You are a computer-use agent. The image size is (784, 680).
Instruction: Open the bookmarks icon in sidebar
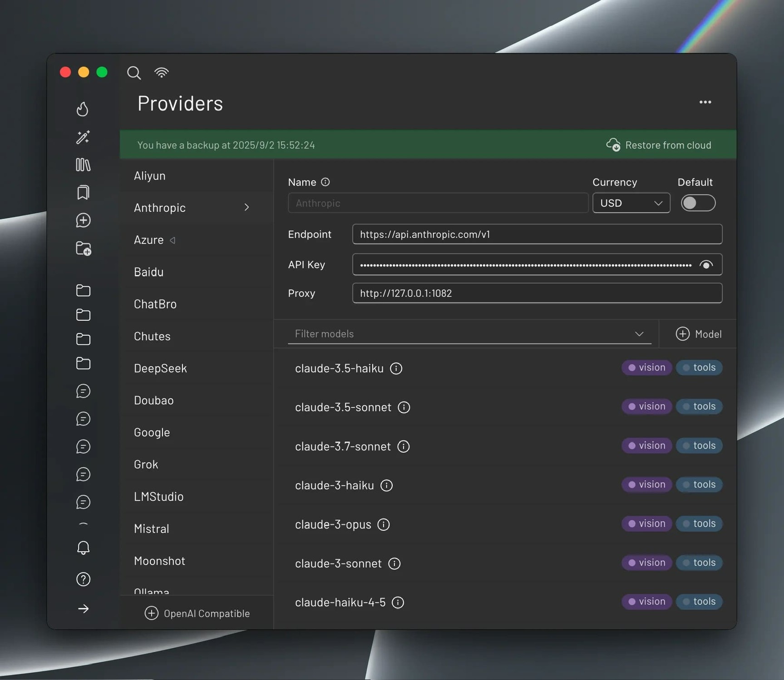pyautogui.click(x=83, y=192)
